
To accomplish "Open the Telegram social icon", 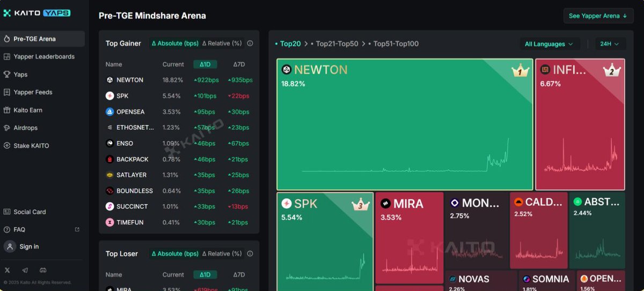I will click(x=25, y=270).
